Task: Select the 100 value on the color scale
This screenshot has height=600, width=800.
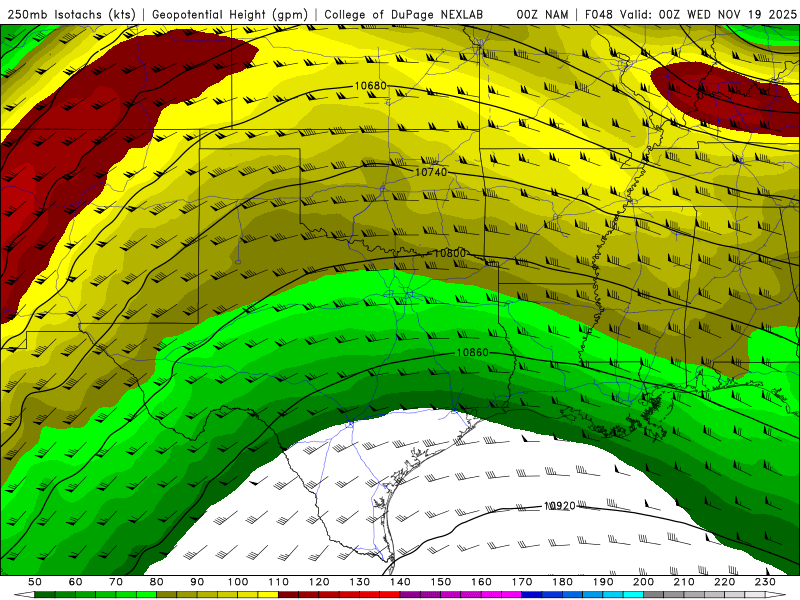Action: 238,582
